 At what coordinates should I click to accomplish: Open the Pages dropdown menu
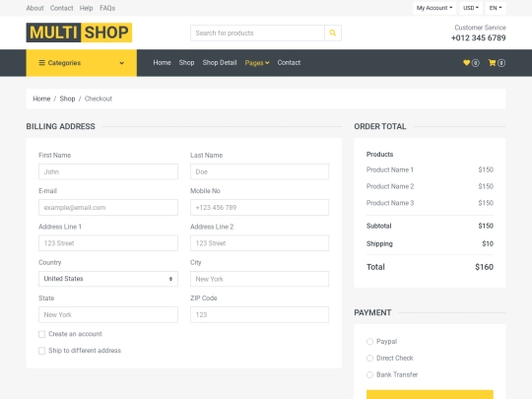pos(257,63)
